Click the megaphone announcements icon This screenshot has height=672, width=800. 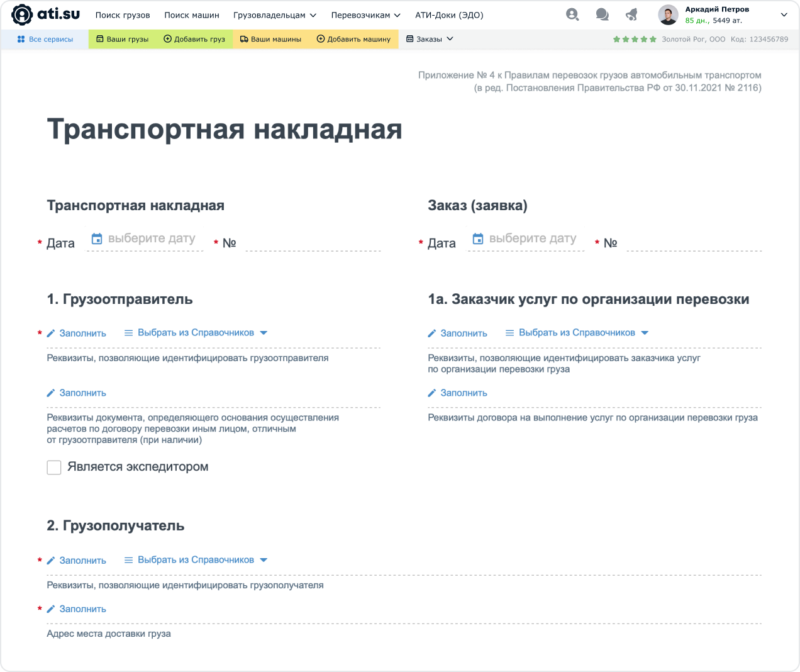point(631,14)
